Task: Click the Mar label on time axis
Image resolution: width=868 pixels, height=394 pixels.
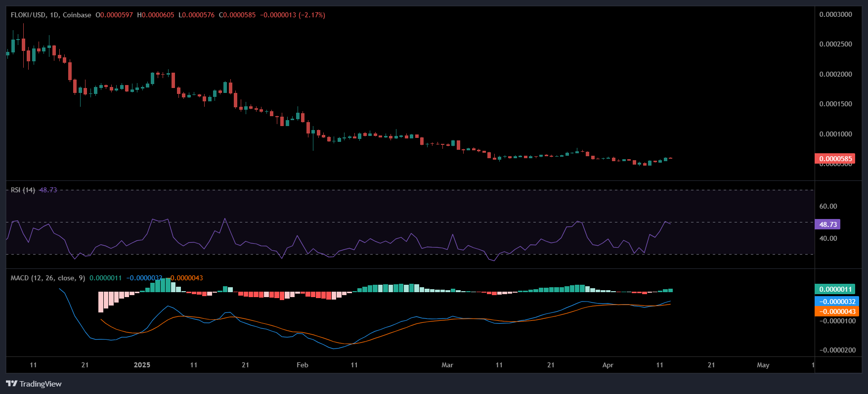Action: click(x=447, y=365)
